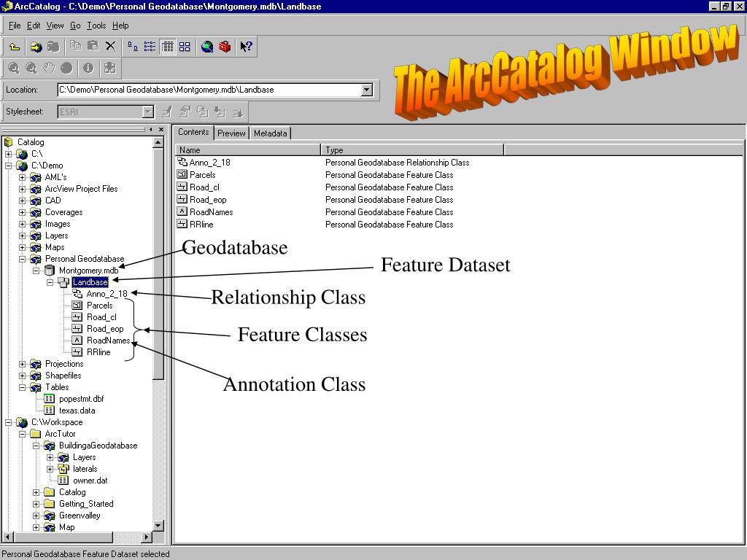Open ArcToolbox with the red toolbox icon
747x560 pixels.
point(225,46)
